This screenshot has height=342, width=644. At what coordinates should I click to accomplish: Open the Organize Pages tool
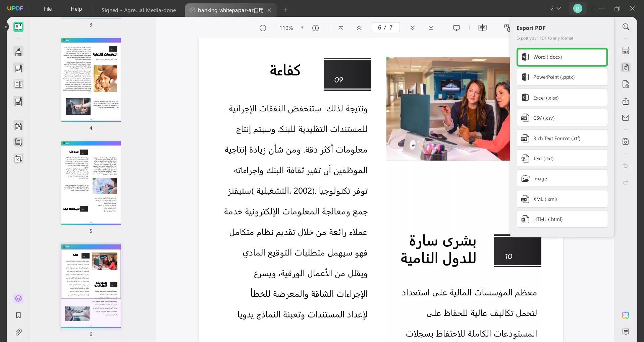(18, 84)
